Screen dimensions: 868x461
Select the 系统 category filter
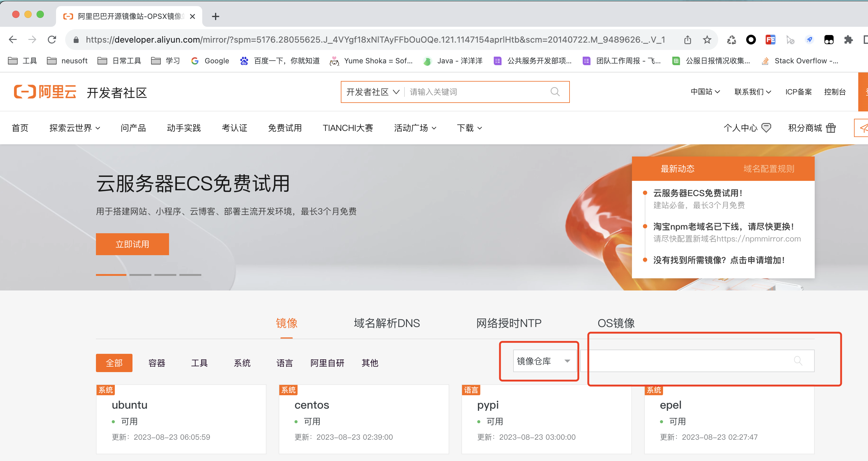pyautogui.click(x=242, y=363)
